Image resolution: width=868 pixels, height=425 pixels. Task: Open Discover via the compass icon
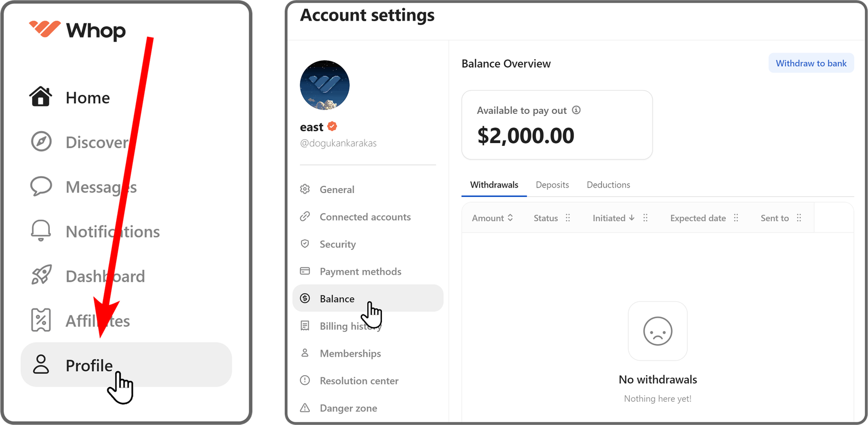coord(41,141)
